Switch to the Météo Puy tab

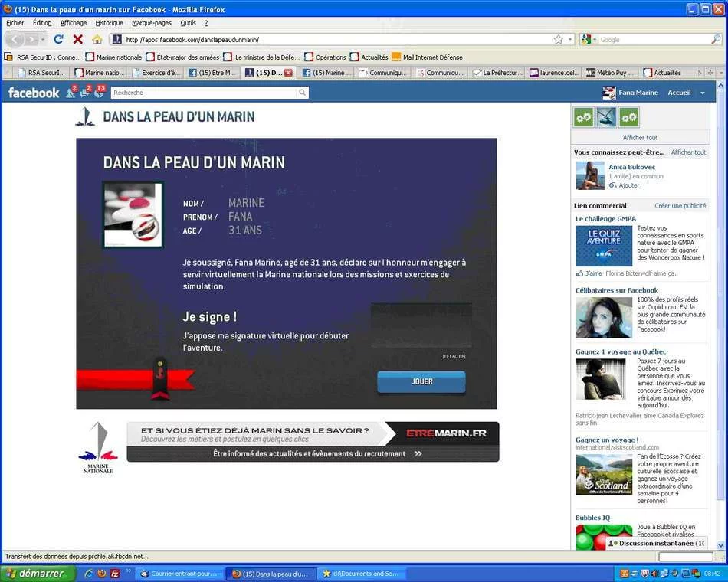(x=612, y=73)
